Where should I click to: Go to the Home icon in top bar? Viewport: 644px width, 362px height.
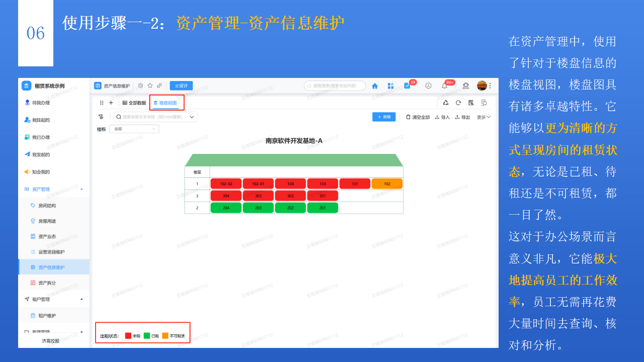pyautogui.click(x=375, y=85)
